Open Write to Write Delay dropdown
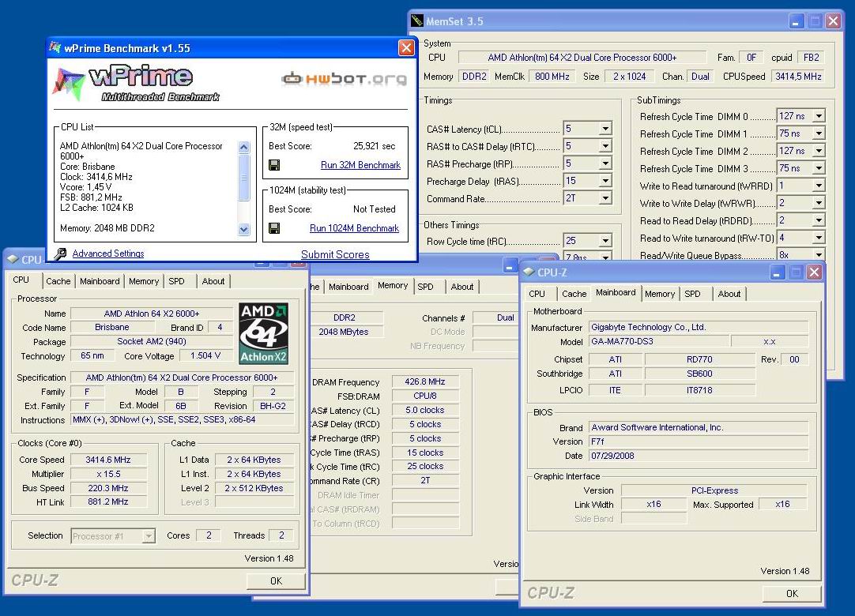Screen dimensions: 855x616 click(x=819, y=203)
